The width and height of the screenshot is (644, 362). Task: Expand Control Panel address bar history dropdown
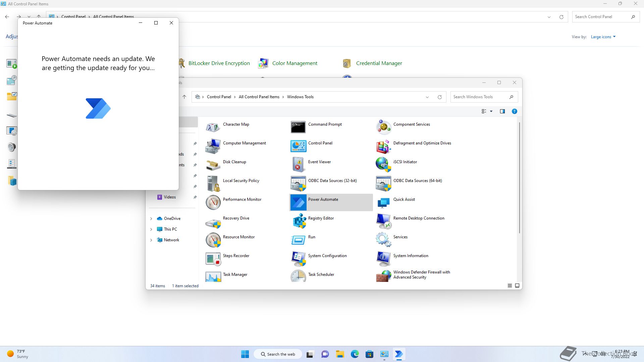pos(549,17)
